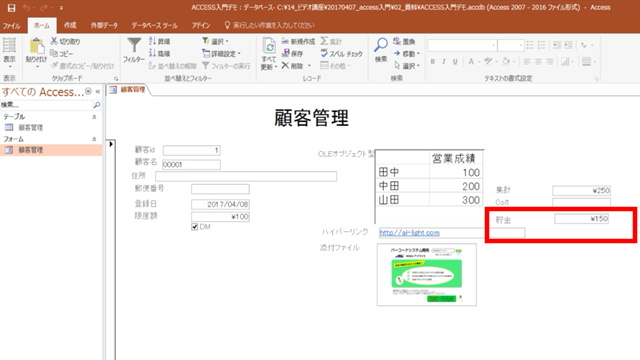Open the 表示 view button
This screenshot has height=360, width=640.
pos(9,52)
